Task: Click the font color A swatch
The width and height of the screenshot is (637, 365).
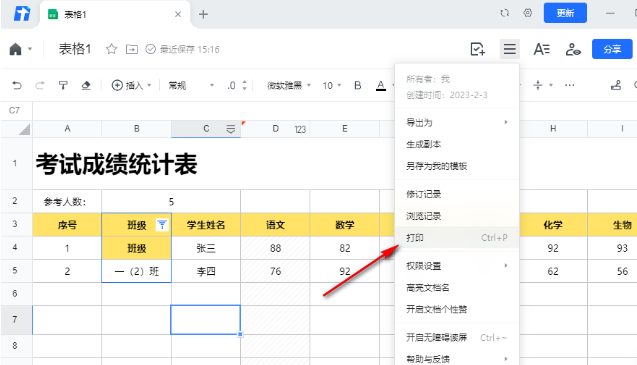Action: click(381, 85)
